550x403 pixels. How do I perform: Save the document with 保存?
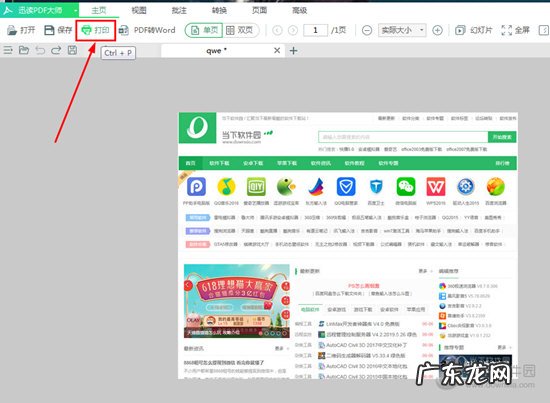[x=58, y=30]
